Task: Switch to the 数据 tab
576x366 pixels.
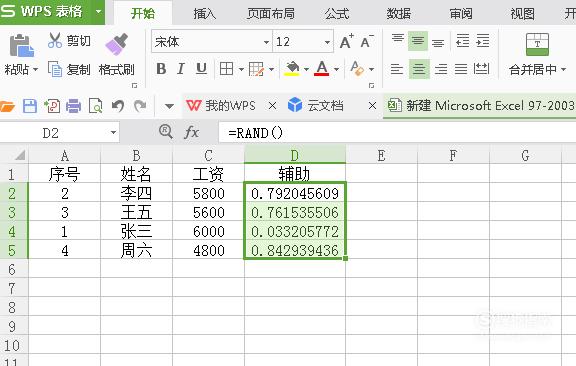Action: tap(399, 14)
